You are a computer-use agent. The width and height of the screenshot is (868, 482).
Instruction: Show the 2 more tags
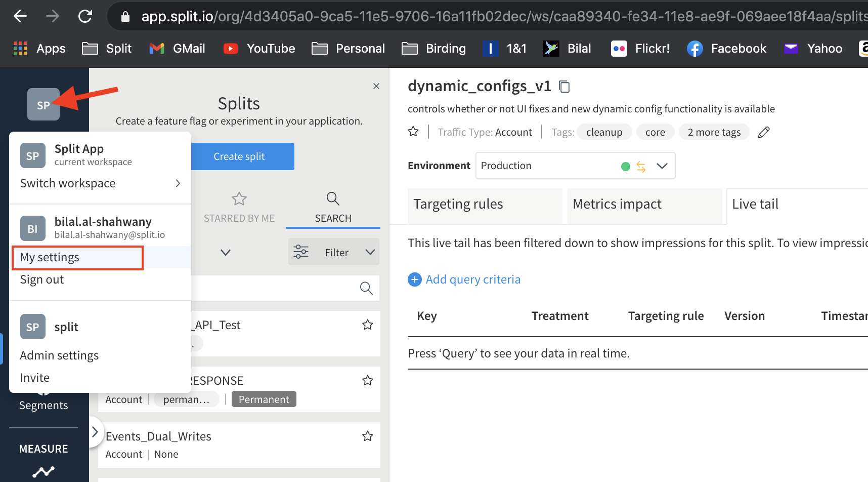click(x=714, y=132)
